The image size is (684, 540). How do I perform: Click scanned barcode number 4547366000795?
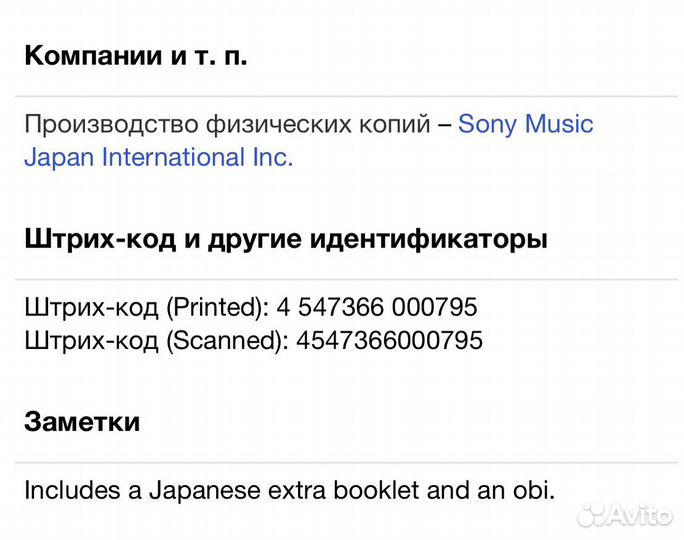(x=388, y=341)
